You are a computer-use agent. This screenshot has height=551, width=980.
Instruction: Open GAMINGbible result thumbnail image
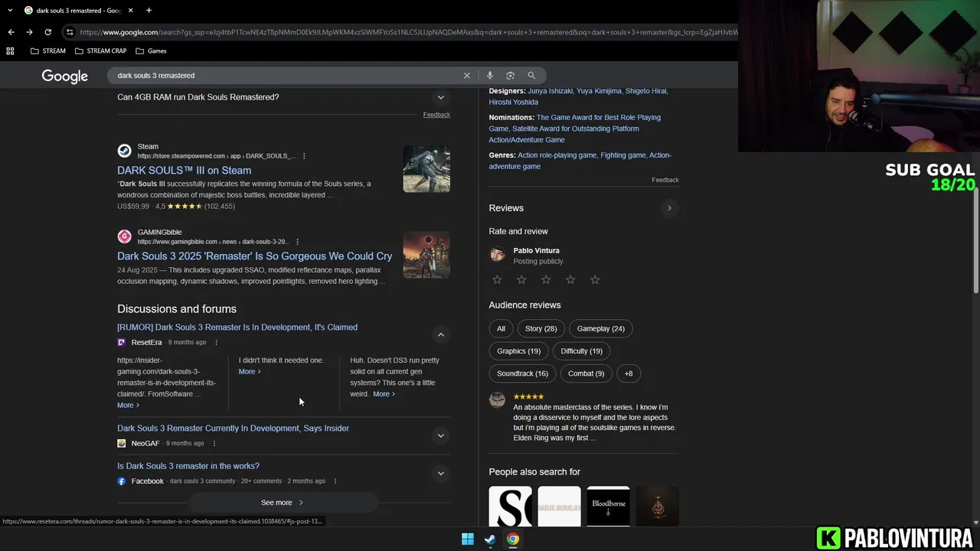[x=426, y=255]
